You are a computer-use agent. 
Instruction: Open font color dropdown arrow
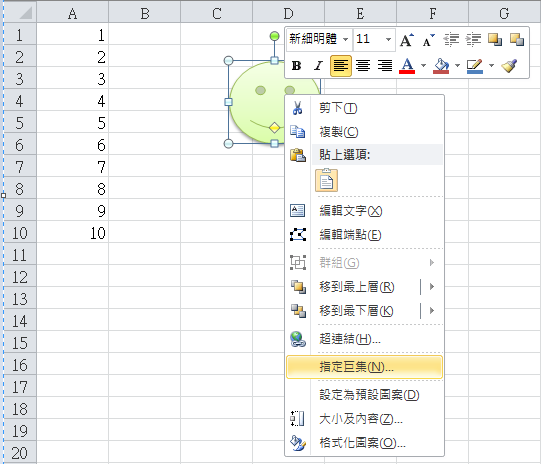tap(423, 66)
